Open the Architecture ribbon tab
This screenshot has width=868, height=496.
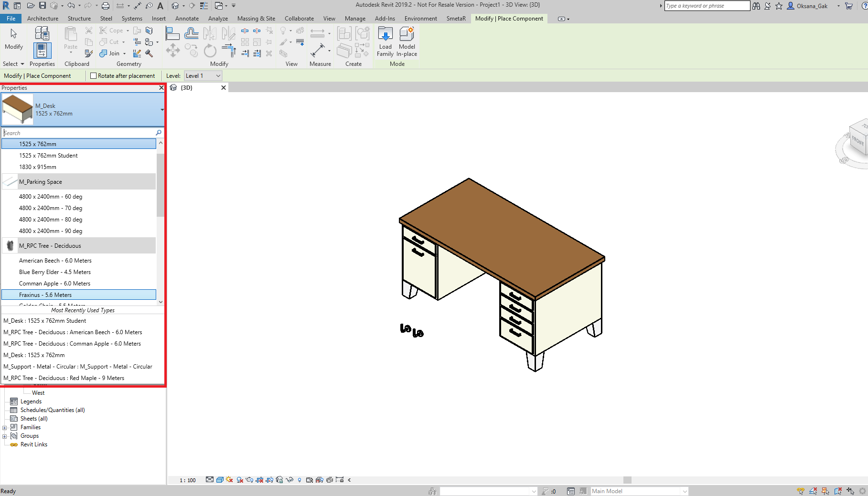click(x=43, y=19)
